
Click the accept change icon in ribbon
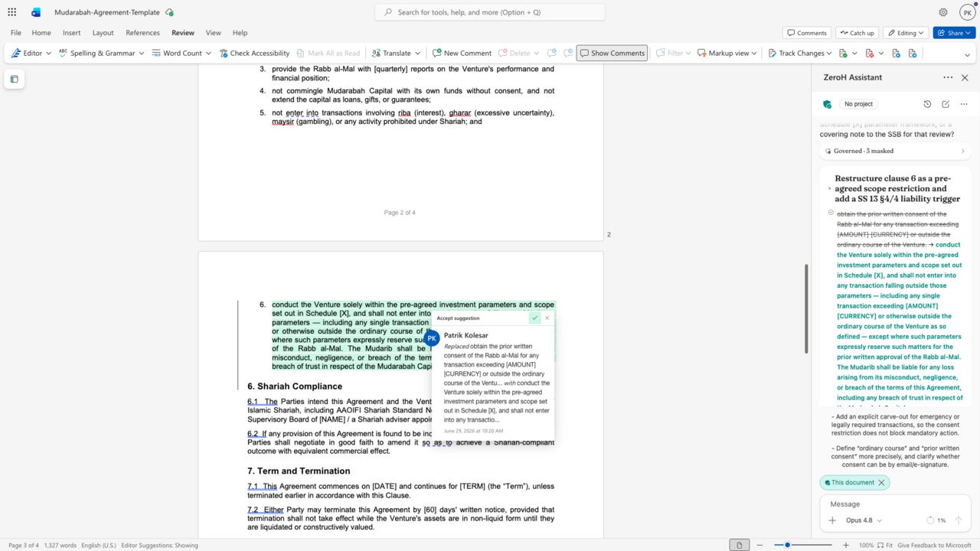843,53
